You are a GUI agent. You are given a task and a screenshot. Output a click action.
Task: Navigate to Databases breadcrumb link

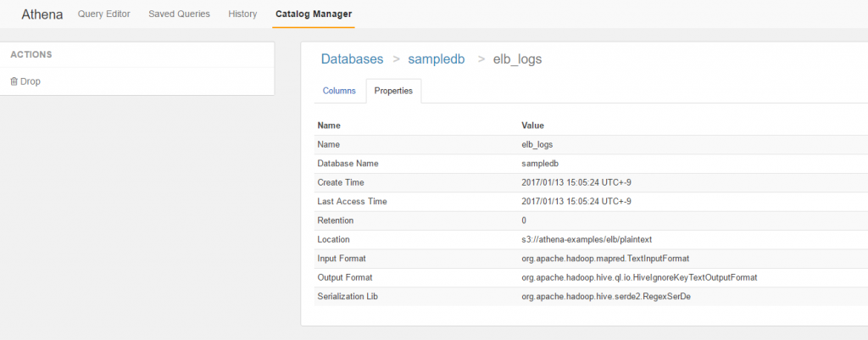[x=352, y=59]
